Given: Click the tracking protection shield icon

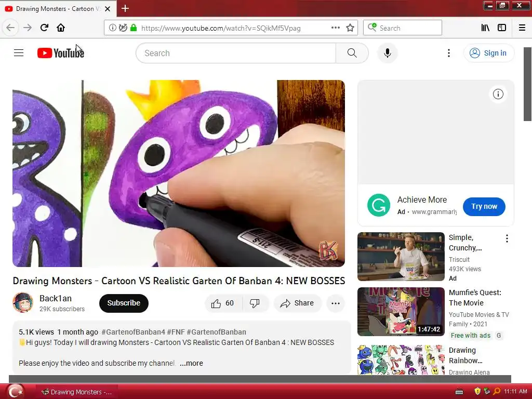Looking at the screenshot, I should point(123,28).
